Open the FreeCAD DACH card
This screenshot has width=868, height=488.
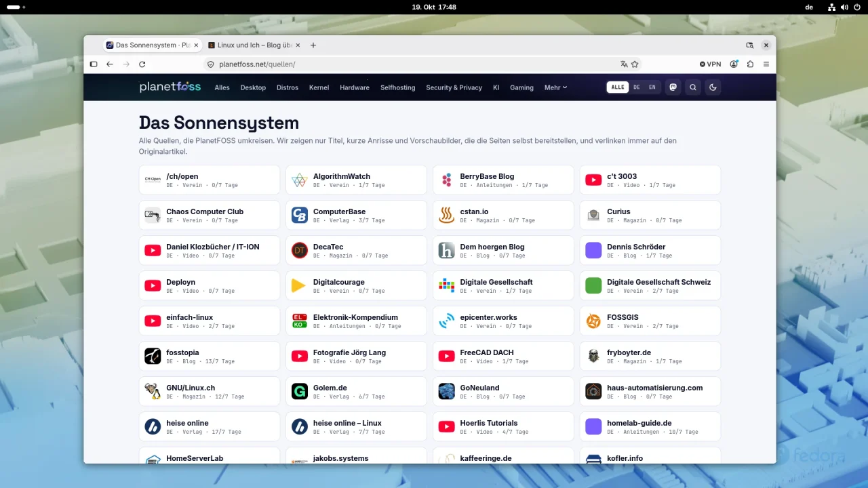(x=503, y=357)
